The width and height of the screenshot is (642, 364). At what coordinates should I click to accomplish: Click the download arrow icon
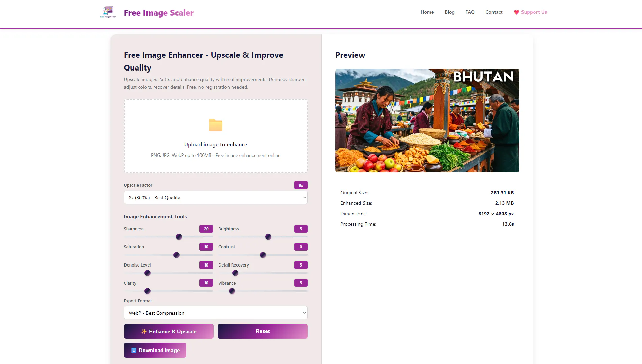click(134, 350)
